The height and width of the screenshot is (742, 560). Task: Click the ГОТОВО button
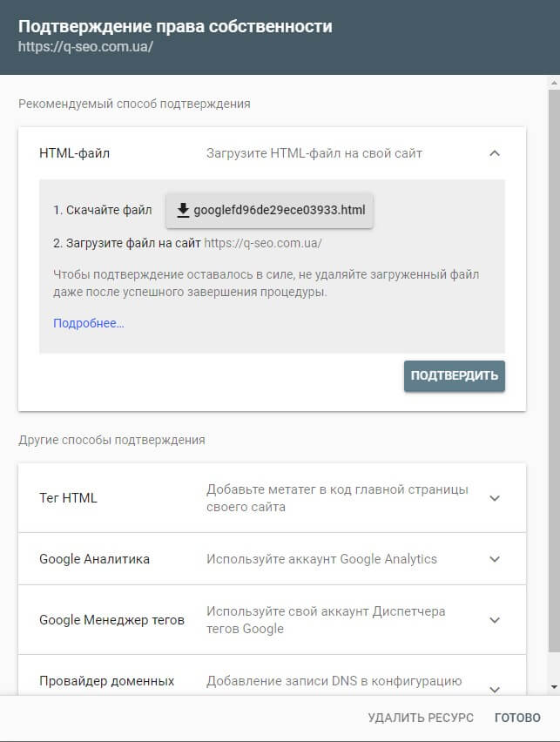click(518, 717)
